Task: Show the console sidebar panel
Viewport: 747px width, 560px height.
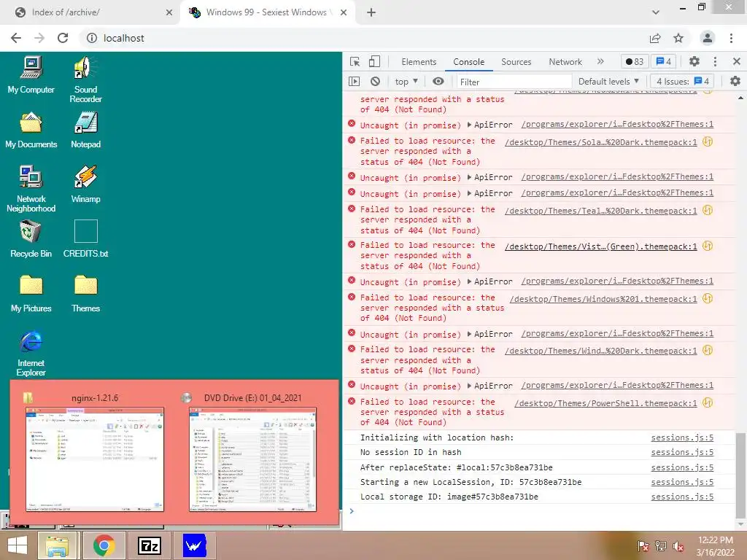Action: [x=354, y=82]
